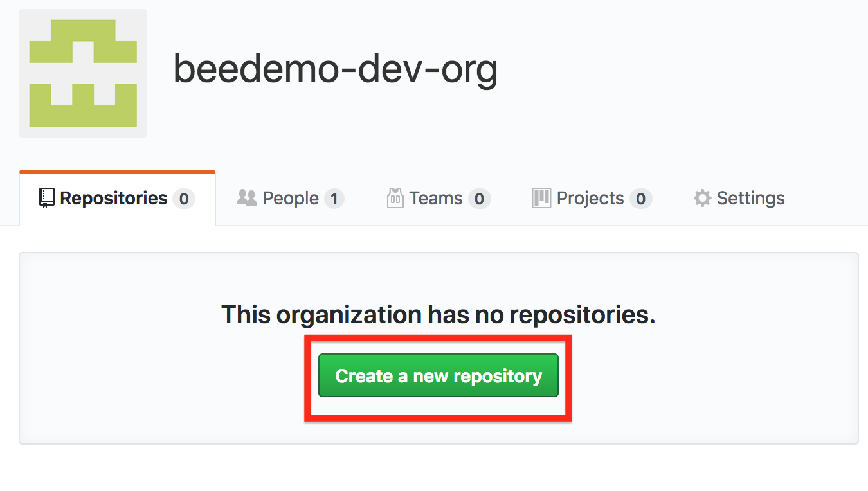Click the orange bar atop the Repositories tab

tap(117, 172)
